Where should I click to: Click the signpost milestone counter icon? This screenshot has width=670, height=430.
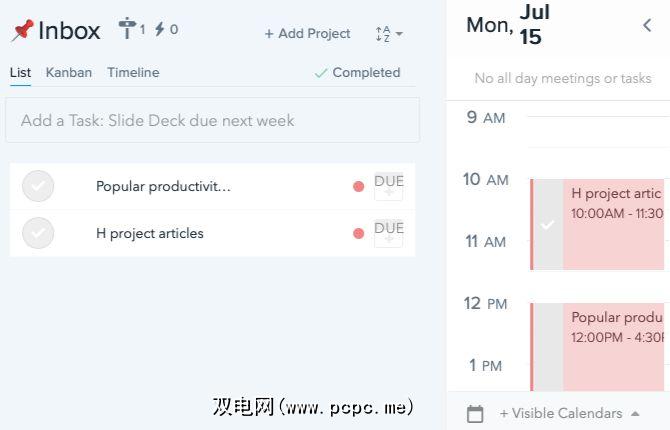tap(127, 29)
